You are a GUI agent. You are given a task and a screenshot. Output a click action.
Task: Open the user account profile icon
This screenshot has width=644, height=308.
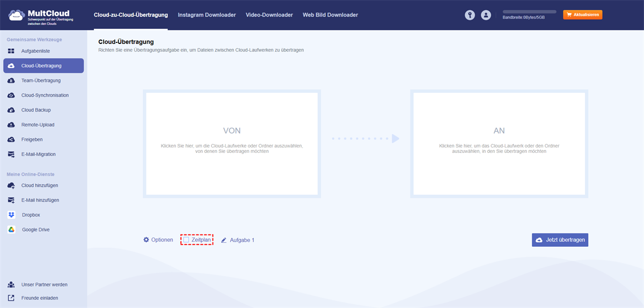486,15
